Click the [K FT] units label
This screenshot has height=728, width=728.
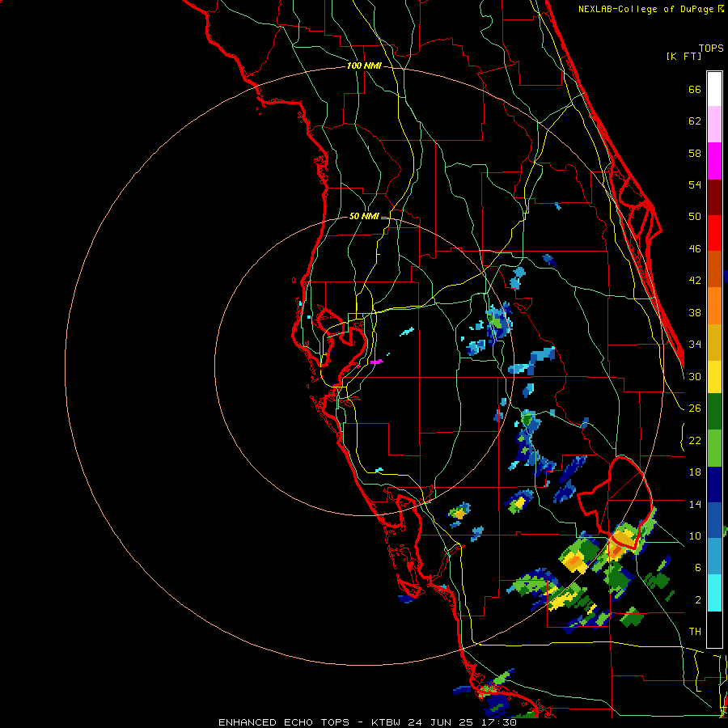click(684, 56)
